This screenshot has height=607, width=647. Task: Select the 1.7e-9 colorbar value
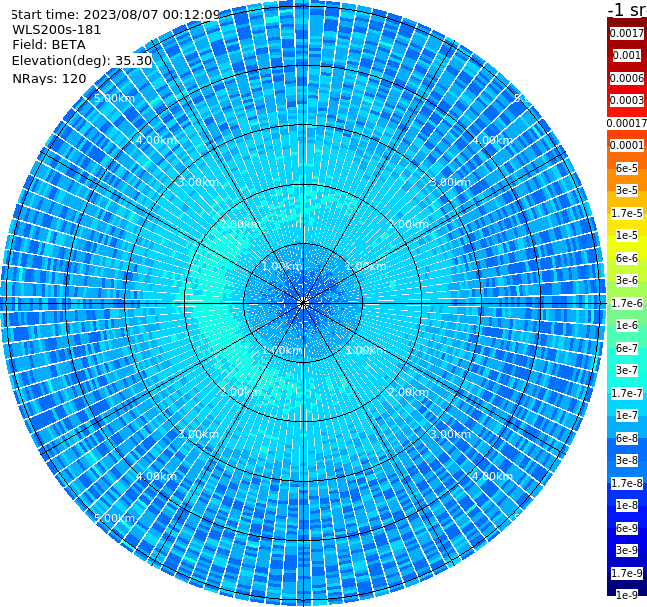click(627, 573)
